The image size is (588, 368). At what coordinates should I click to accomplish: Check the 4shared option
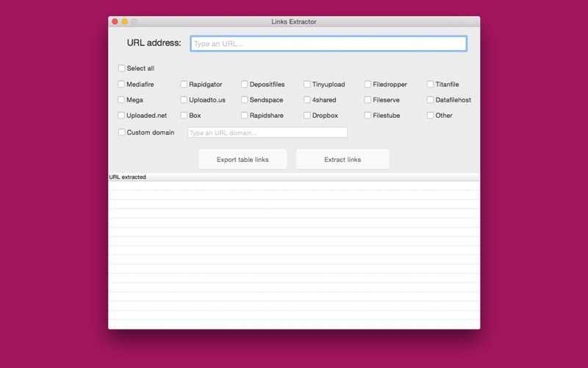[x=307, y=99]
